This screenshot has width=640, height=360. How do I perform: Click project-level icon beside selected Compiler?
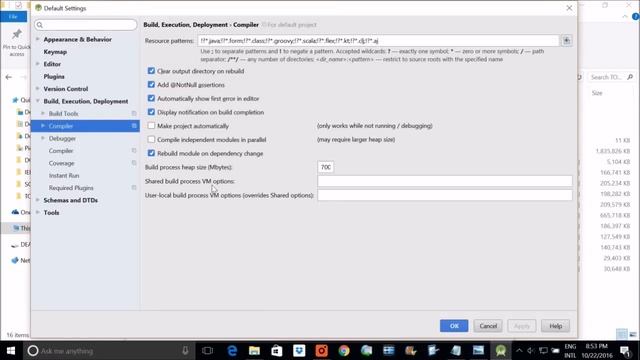(134, 126)
